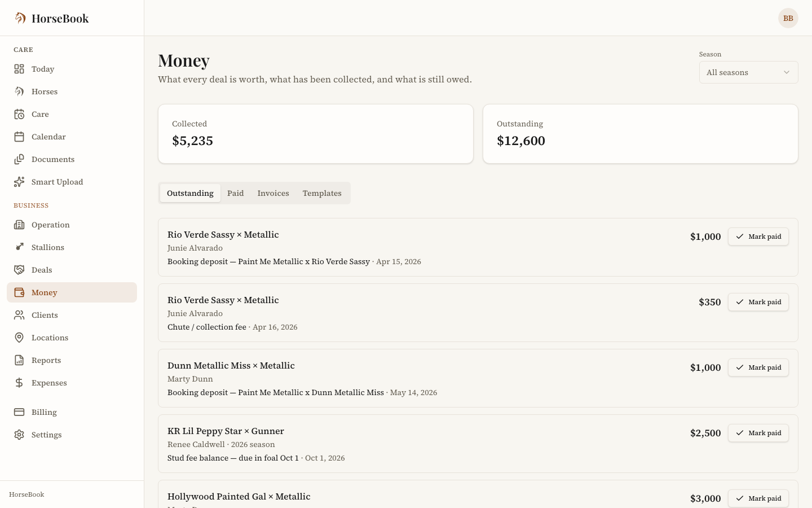
Task: Click the Billing card icon
Action: [19, 412]
